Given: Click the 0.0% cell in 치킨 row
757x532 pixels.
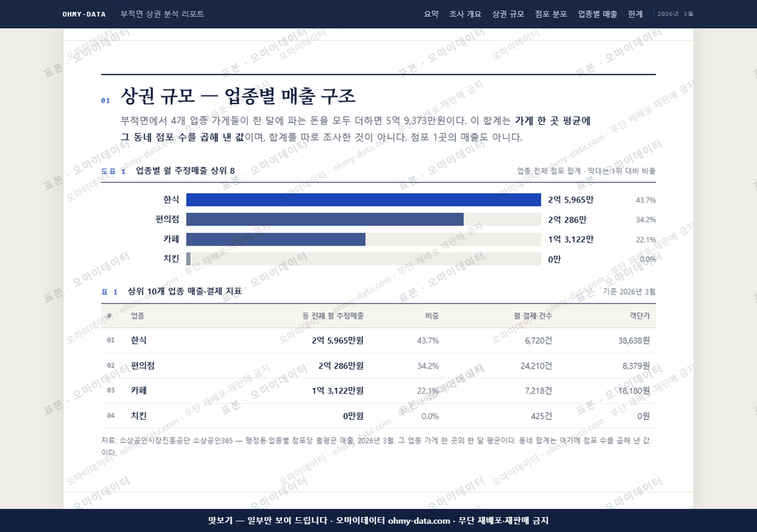Looking at the screenshot, I should coord(430,416).
